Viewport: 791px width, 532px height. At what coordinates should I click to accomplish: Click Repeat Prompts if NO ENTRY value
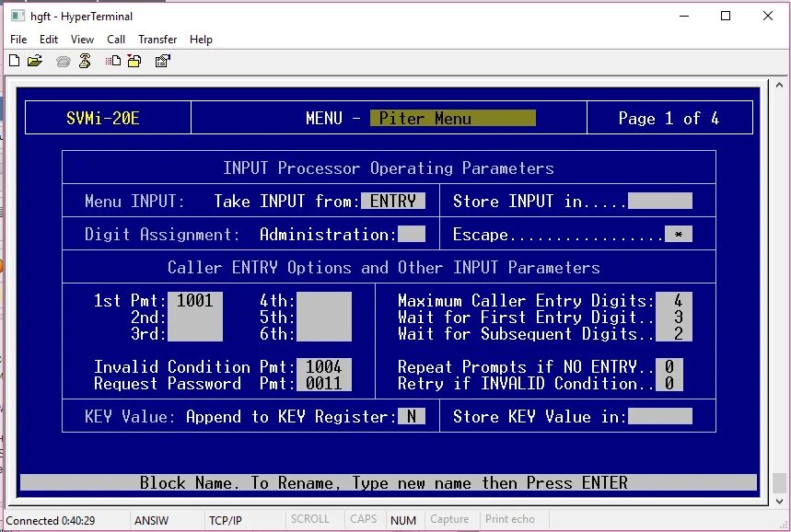click(x=669, y=366)
